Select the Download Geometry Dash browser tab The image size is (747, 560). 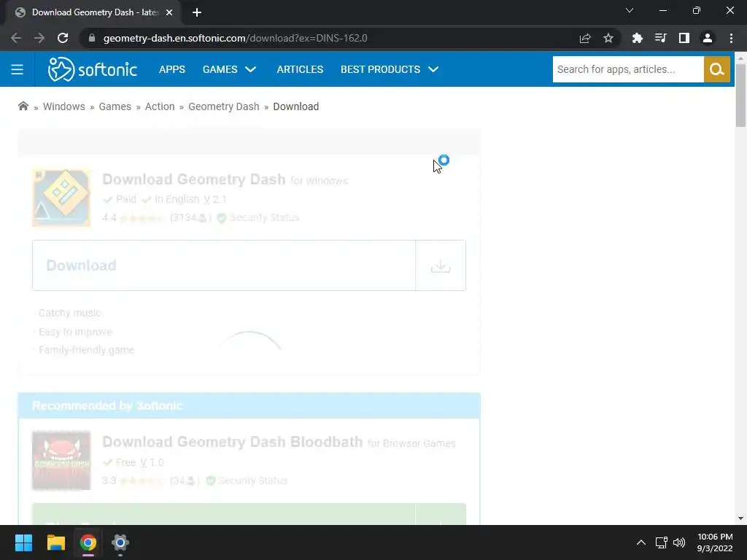click(93, 12)
